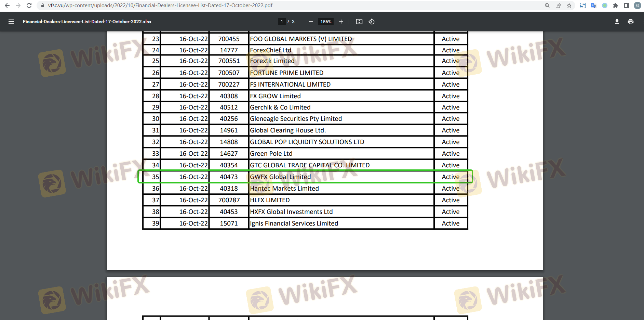The width and height of the screenshot is (644, 320).
Task: Open the Google Translate extension
Action: pyautogui.click(x=594, y=5)
